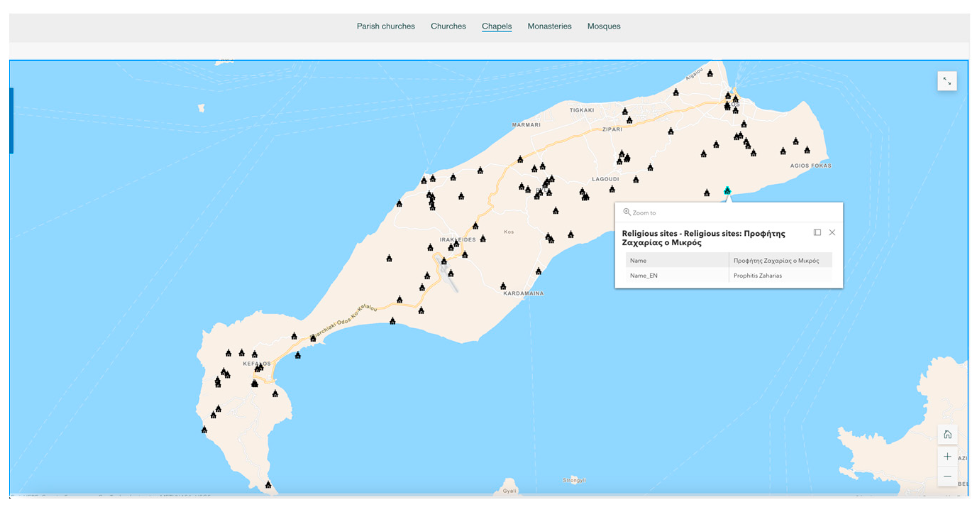Open the Parish churches tab
This screenshot has height=509, width=980.
[386, 26]
